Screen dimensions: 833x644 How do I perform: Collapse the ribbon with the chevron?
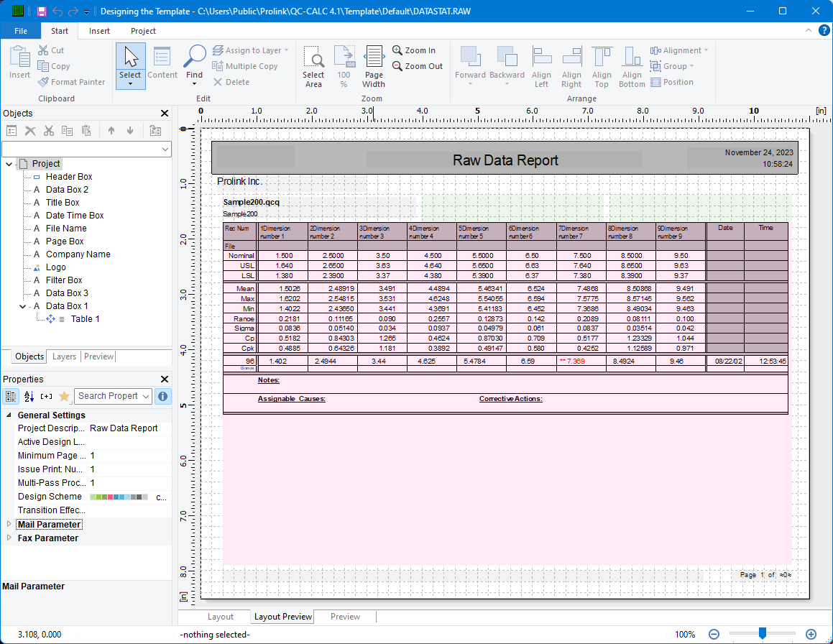(808, 31)
